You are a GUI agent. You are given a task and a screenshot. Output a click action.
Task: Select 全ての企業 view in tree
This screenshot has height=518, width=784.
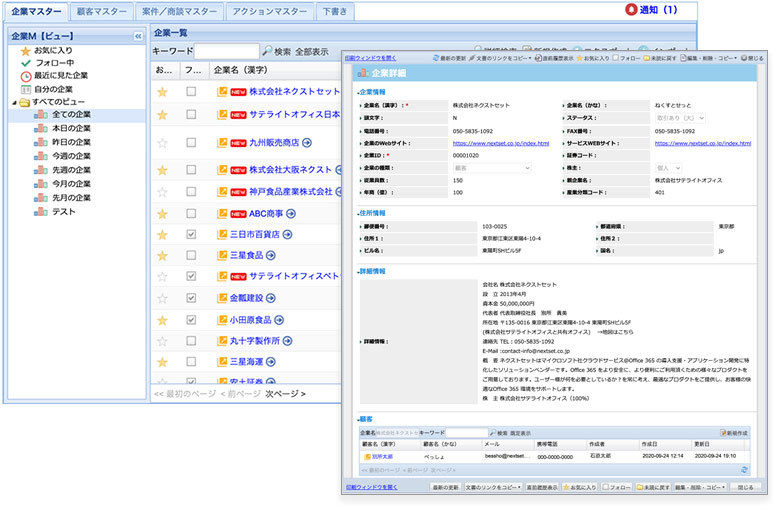coord(71,115)
